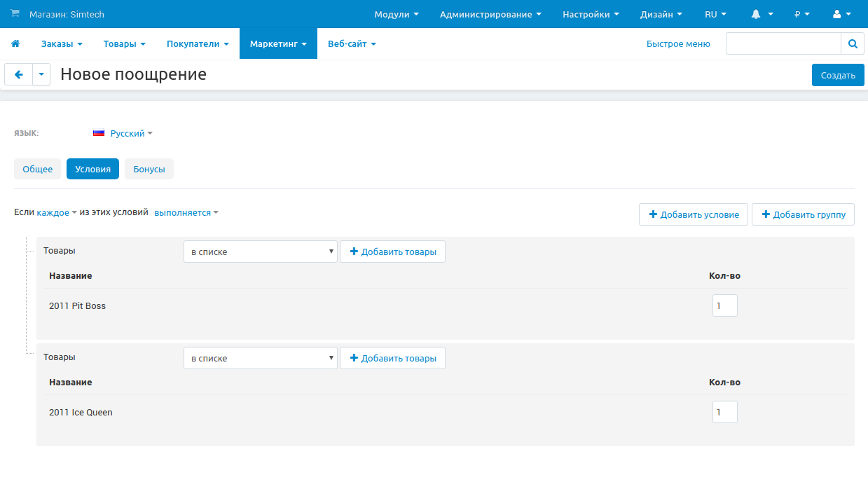
Task: Click the search magnifier icon
Action: (x=852, y=43)
